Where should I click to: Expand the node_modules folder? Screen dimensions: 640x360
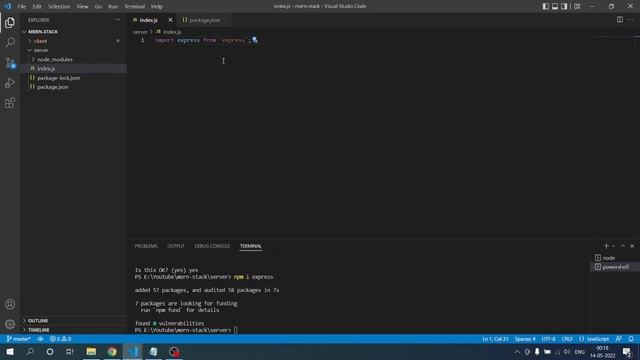[73, 59]
